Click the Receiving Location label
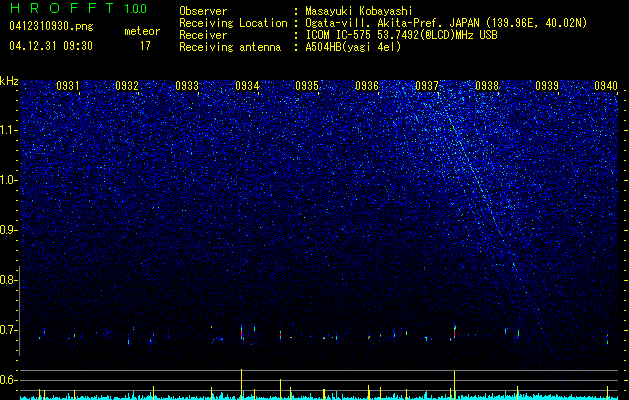 click(233, 23)
